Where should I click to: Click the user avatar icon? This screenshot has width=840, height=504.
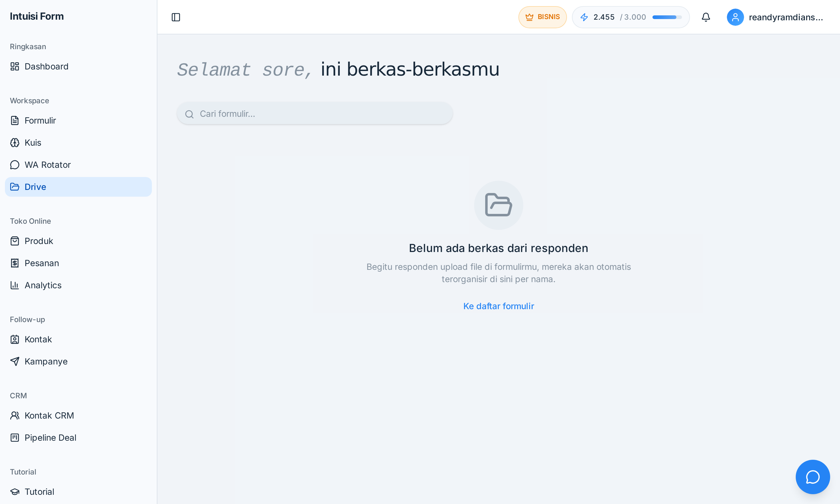click(x=735, y=17)
